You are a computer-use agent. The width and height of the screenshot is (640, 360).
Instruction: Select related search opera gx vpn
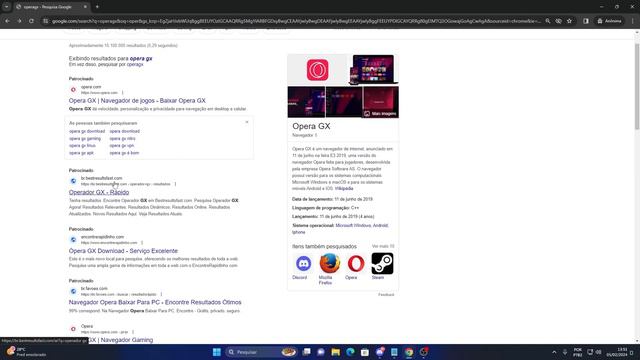pyautogui.click(x=122, y=146)
